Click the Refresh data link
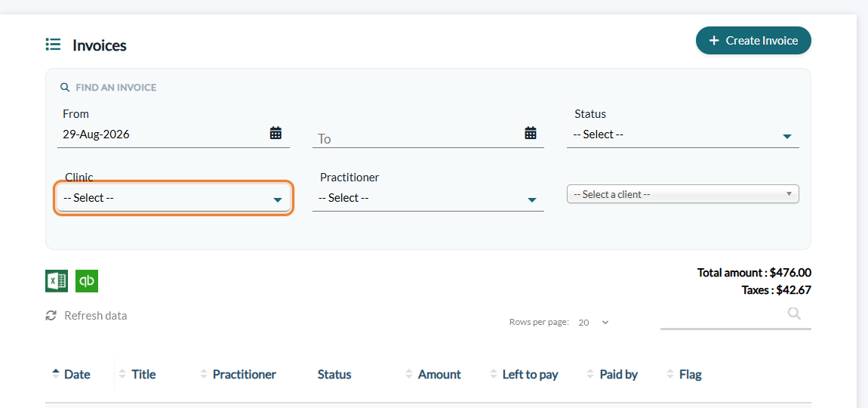This screenshot has height=408, width=868. pos(86,315)
